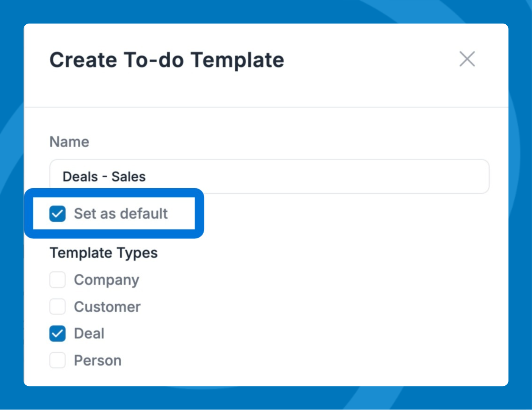This screenshot has height=410, width=532.
Task: Click the "Name" field label
Action: tap(69, 142)
